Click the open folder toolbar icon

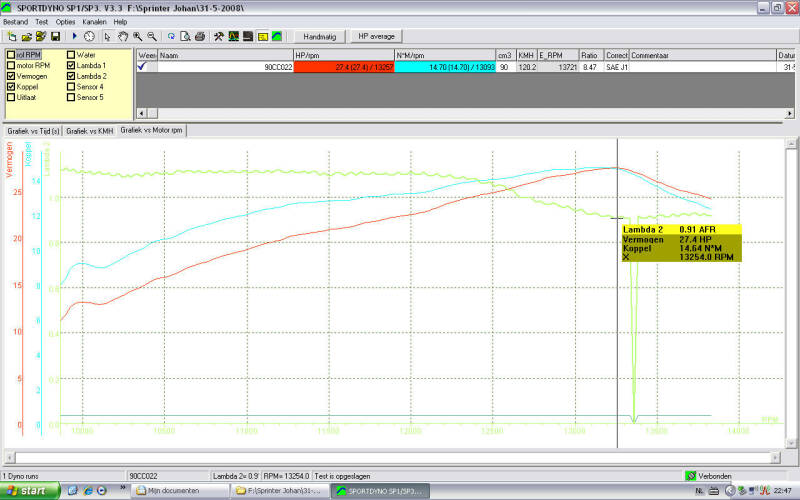point(25,36)
